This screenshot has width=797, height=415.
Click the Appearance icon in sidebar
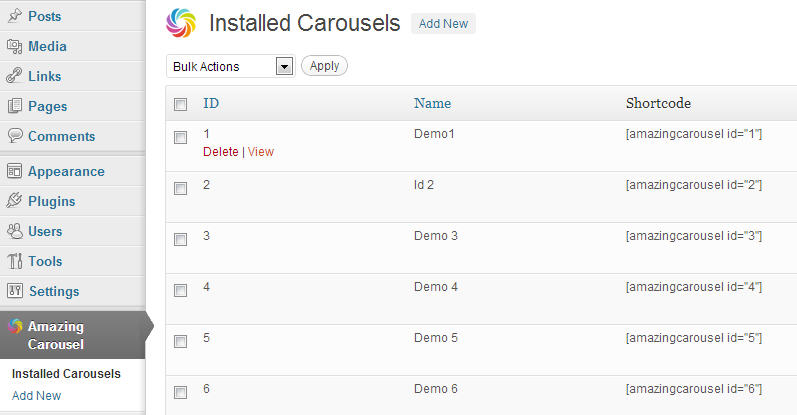[x=15, y=171]
